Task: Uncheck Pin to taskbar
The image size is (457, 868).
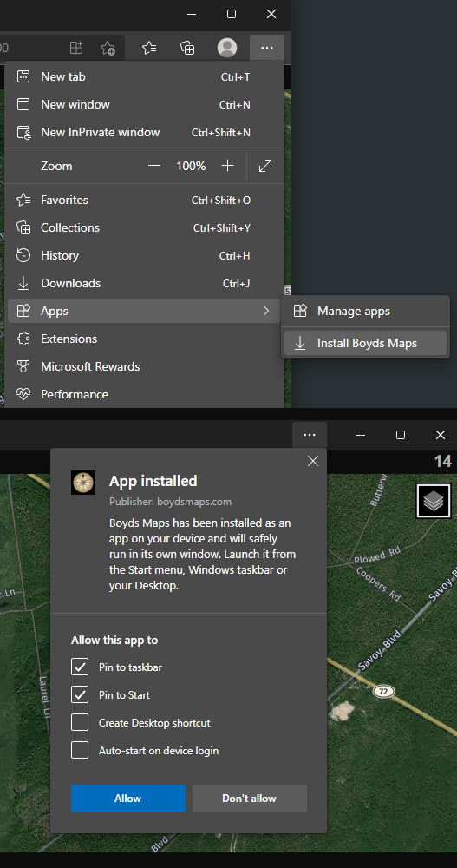Action: click(80, 667)
